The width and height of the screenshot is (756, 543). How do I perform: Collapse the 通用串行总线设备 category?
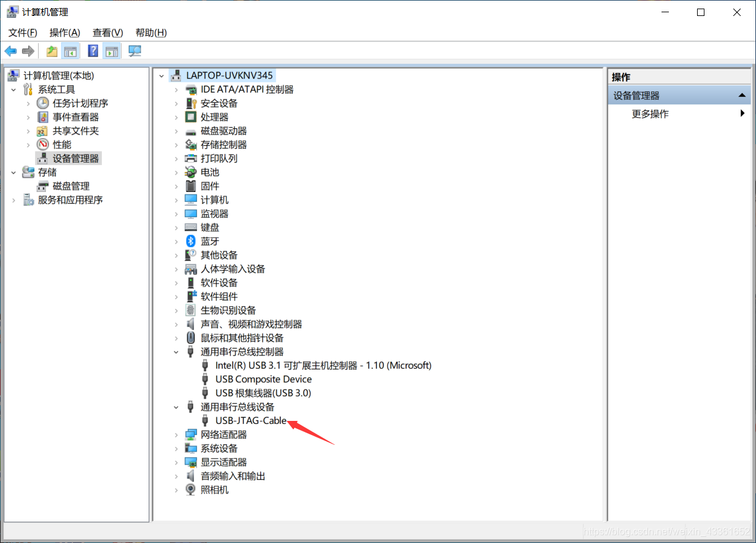176,407
